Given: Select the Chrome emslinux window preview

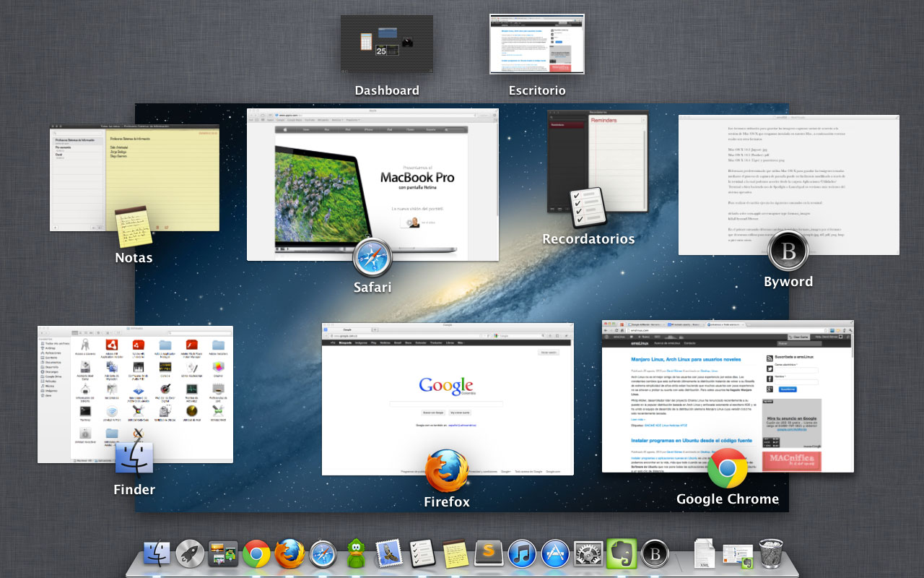Looking at the screenshot, I should tap(728, 397).
